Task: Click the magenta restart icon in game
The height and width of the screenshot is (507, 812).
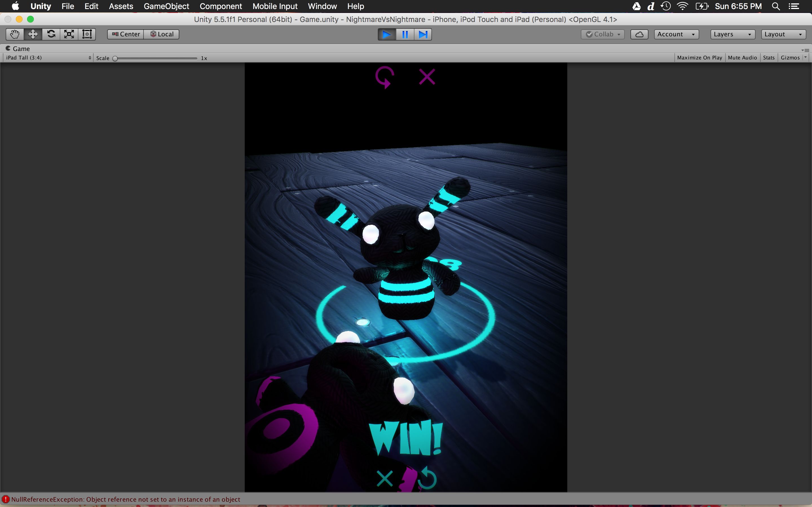Action: [x=385, y=77]
